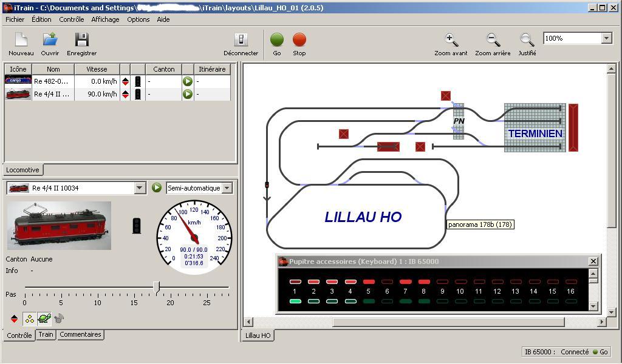Open the Options menu
This screenshot has height=364, width=622.
(x=138, y=19)
